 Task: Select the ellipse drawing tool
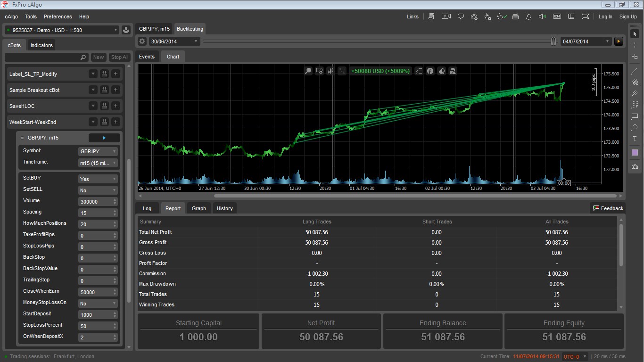[635, 127]
